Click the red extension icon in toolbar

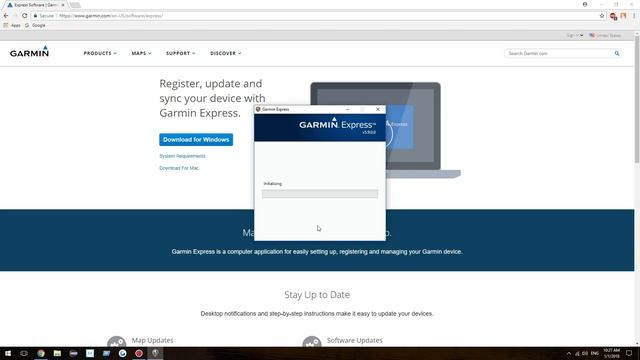click(613, 16)
